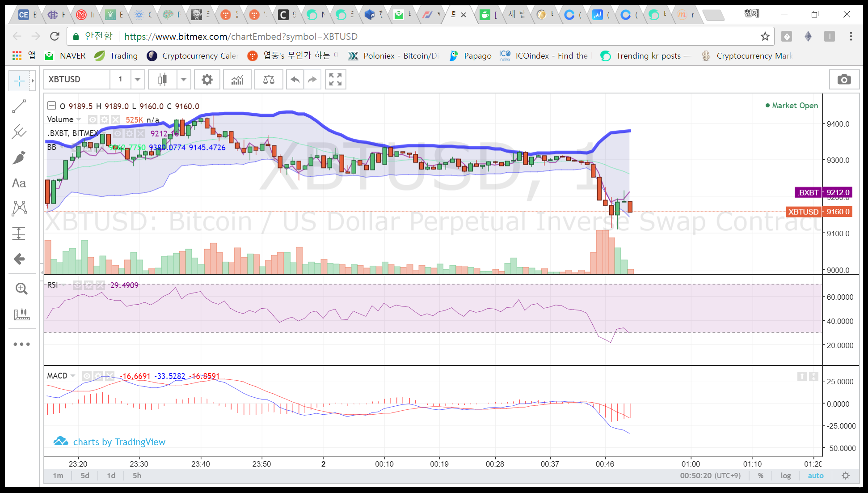Image resolution: width=868 pixels, height=493 pixels.
Task: Select the crosshair cursor tool
Action: tap(19, 81)
